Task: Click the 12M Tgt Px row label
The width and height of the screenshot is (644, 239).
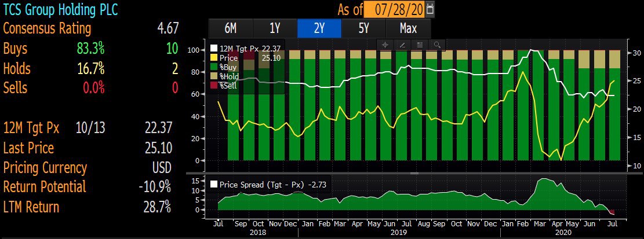Action: tap(31, 128)
